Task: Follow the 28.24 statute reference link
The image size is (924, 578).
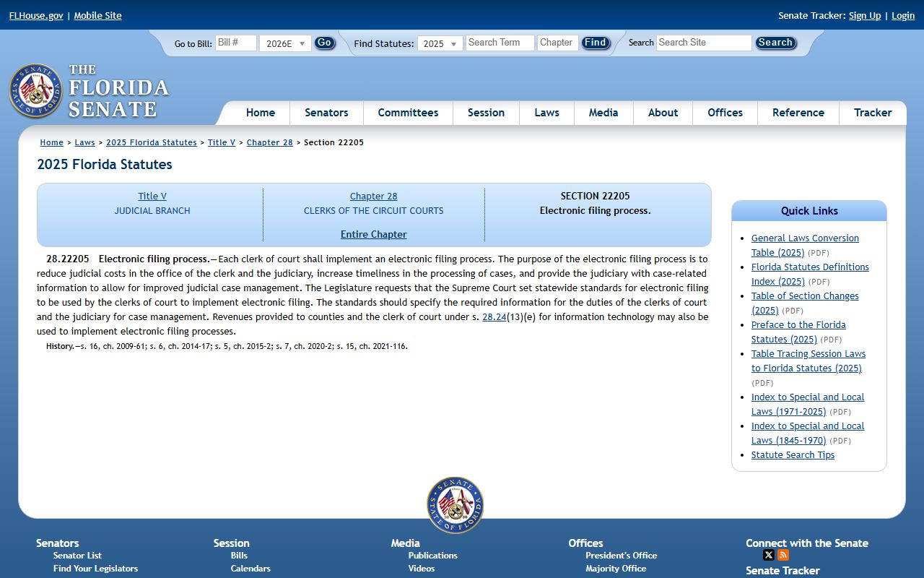Action: (x=494, y=316)
